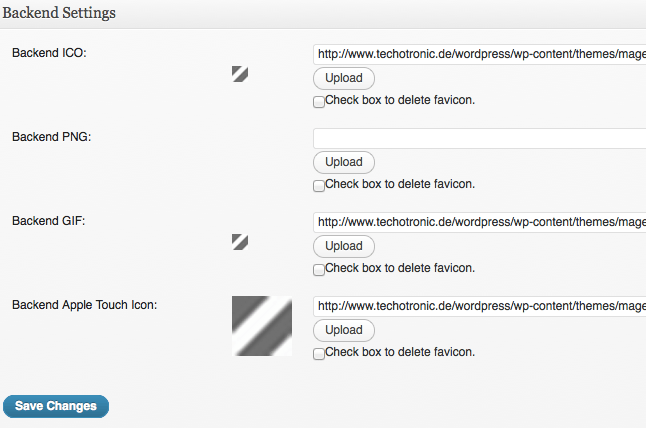The height and width of the screenshot is (428, 646).
Task: Click the "Backend Apple Touch Icon:" label
Action: point(84,305)
